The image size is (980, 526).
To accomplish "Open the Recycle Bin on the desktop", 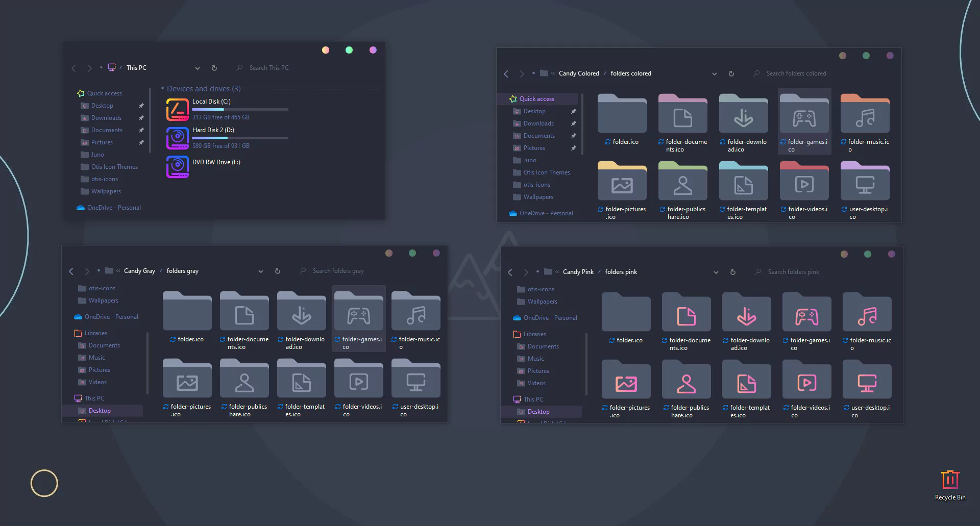I will click(950, 479).
